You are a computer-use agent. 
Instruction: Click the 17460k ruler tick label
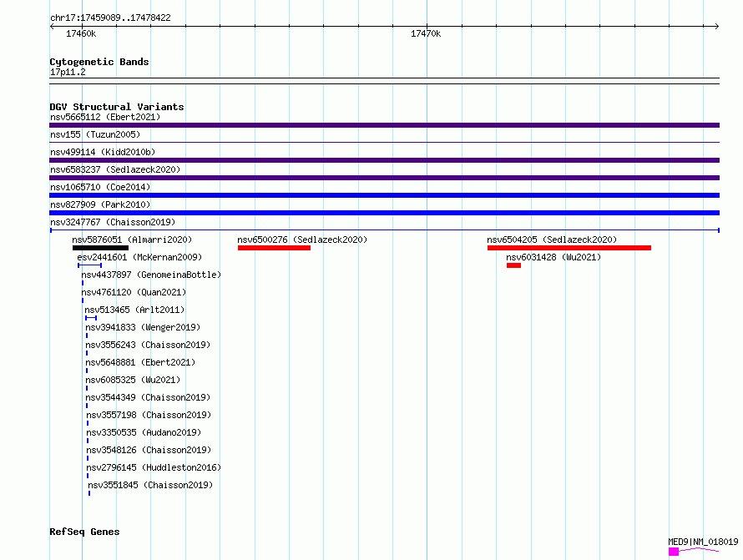point(81,33)
